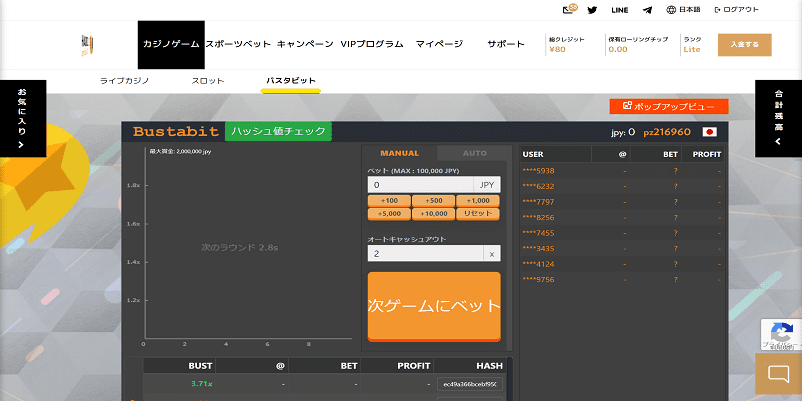Add +100 to the bet
This screenshot has width=802, height=401.
(389, 201)
